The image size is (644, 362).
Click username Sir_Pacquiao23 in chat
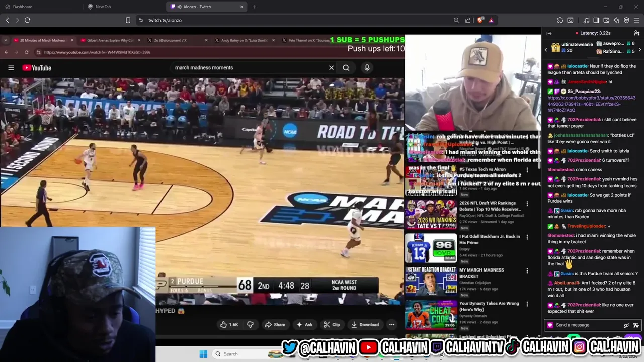coord(584,92)
